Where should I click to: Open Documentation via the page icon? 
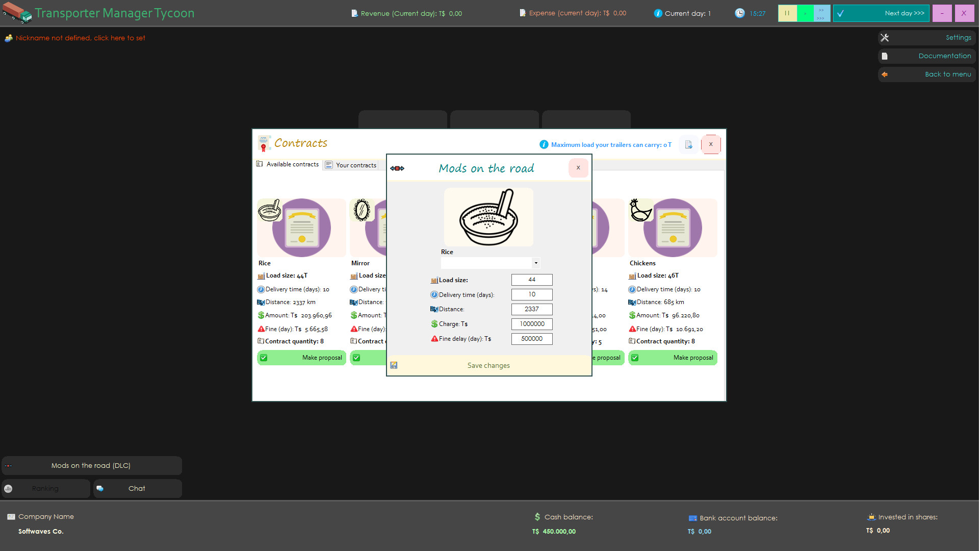point(885,56)
